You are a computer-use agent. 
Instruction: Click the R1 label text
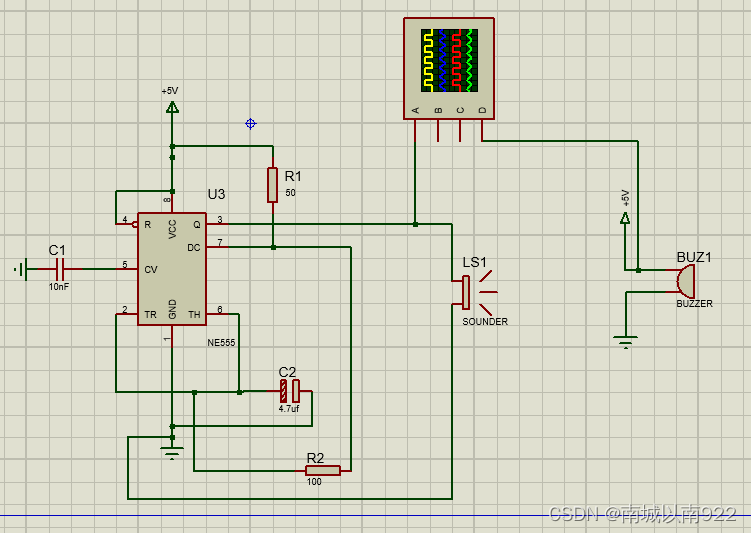pos(293,176)
